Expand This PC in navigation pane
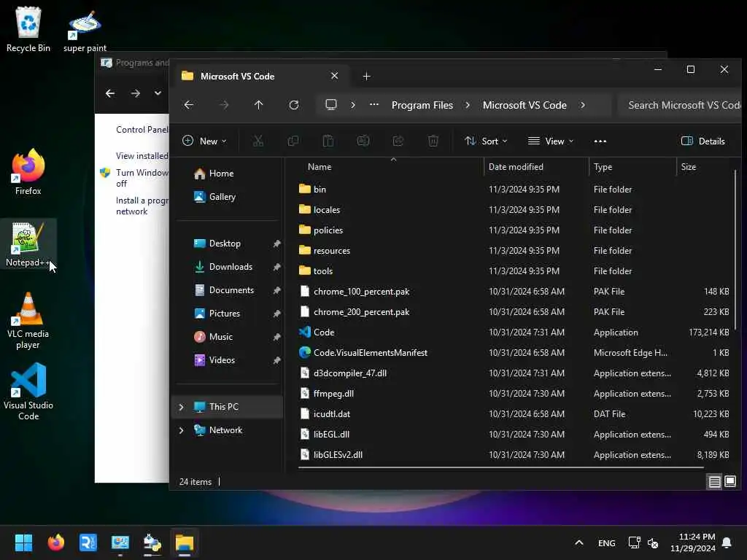Screen dimensions: 747x560 (x=181, y=407)
